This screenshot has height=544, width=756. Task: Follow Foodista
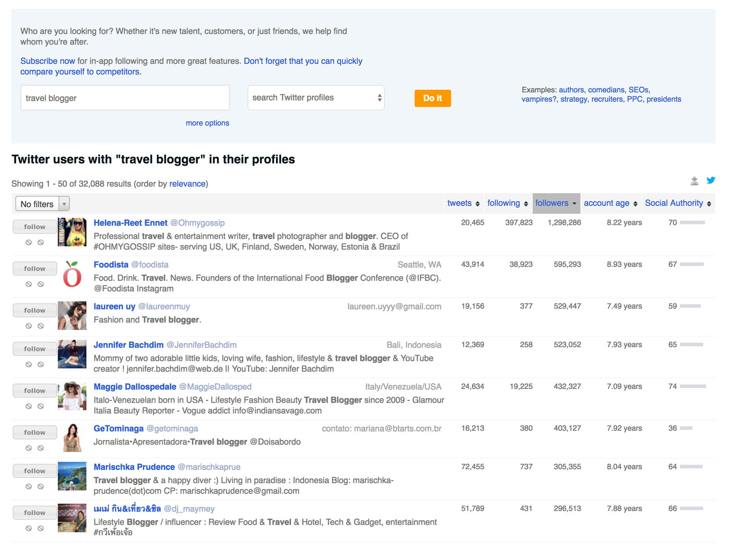tap(35, 268)
